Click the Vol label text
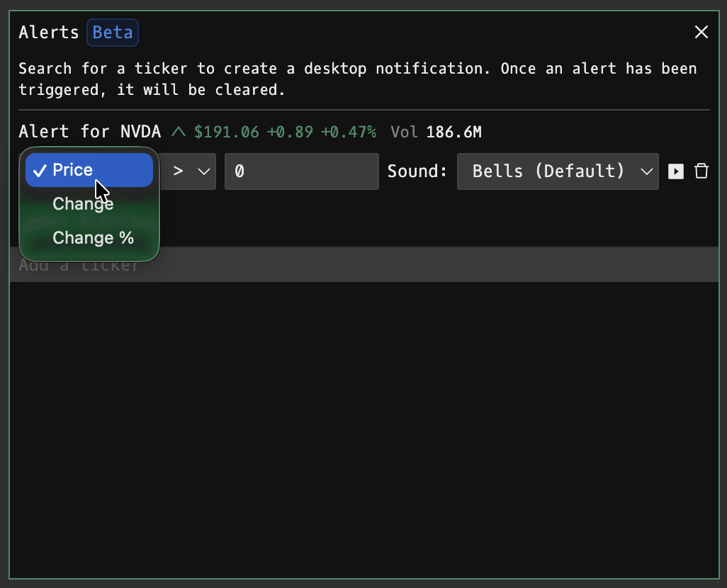 [x=404, y=132]
